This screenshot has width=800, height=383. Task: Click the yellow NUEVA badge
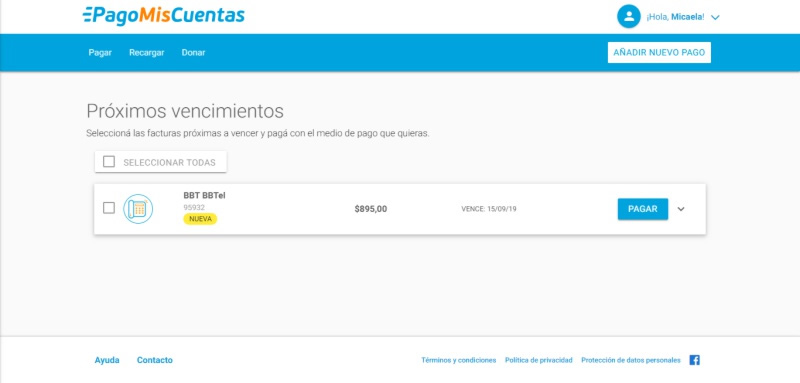[x=200, y=219]
